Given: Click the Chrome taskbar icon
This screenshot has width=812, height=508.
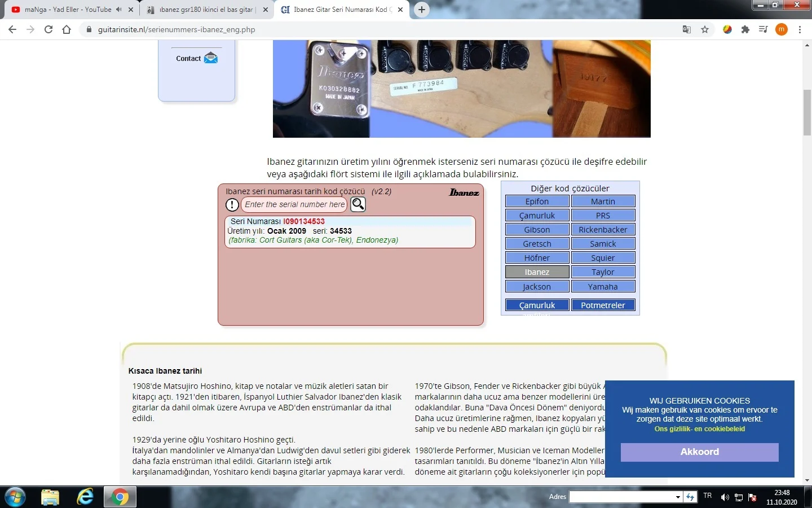Looking at the screenshot, I should [x=120, y=497].
